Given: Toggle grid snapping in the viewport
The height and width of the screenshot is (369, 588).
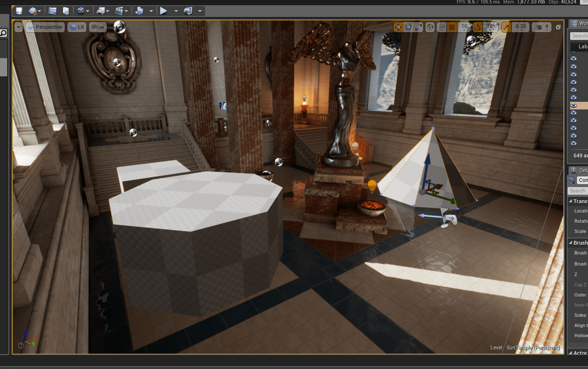Looking at the screenshot, I should (452, 27).
